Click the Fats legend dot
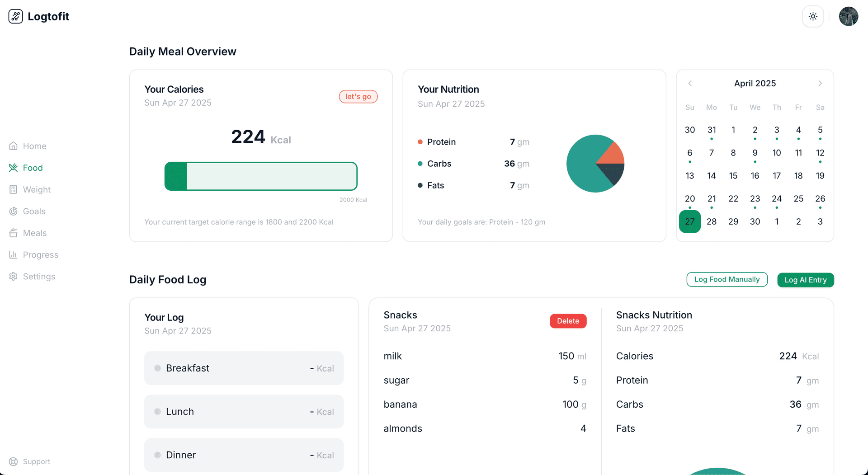This screenshot has width=868, height=475. point(420,185)
